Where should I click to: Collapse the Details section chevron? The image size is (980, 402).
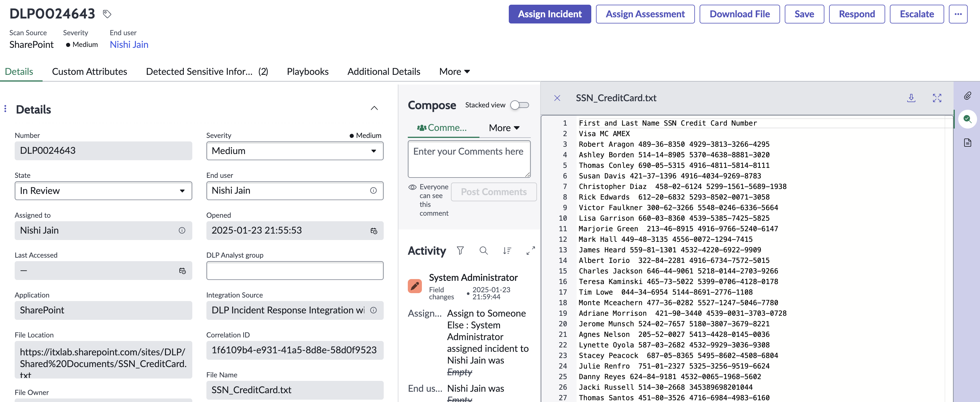(374, 108)
